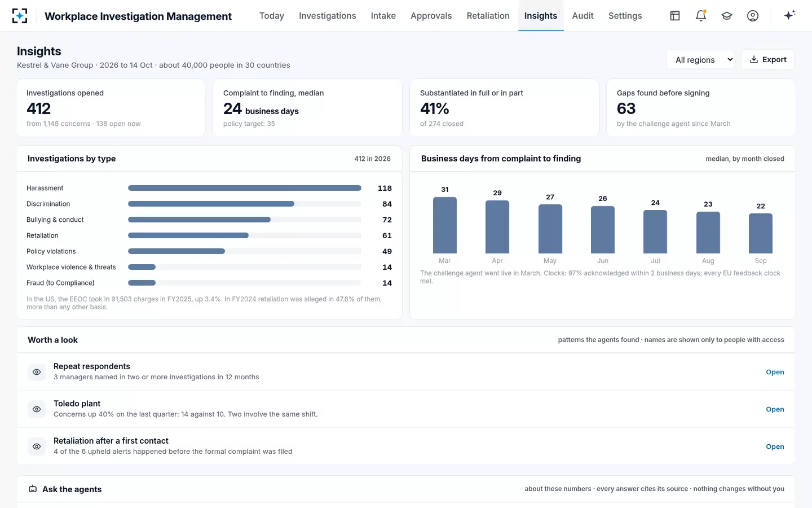Viewport: 812px width, 508px height.
Task: Open the Repeat respondents pattern
Action: pos(775,372)
